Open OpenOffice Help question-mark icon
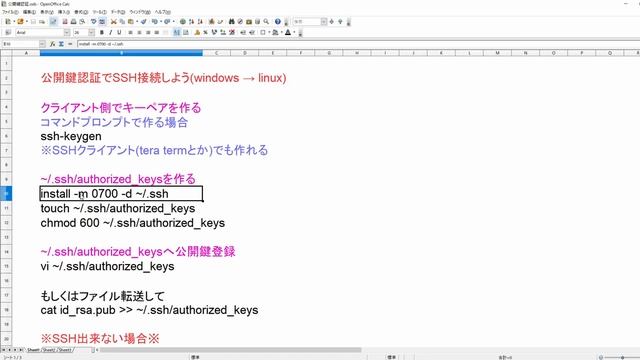The width and height of the screenshot is (640, 360). click(278, 22)
